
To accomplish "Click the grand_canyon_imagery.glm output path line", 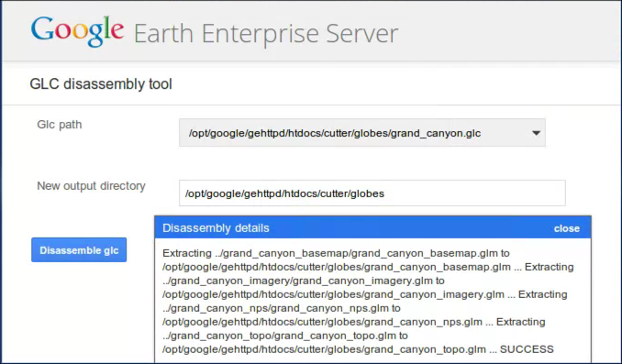I will pyautogui.click(x=365, y=294).
